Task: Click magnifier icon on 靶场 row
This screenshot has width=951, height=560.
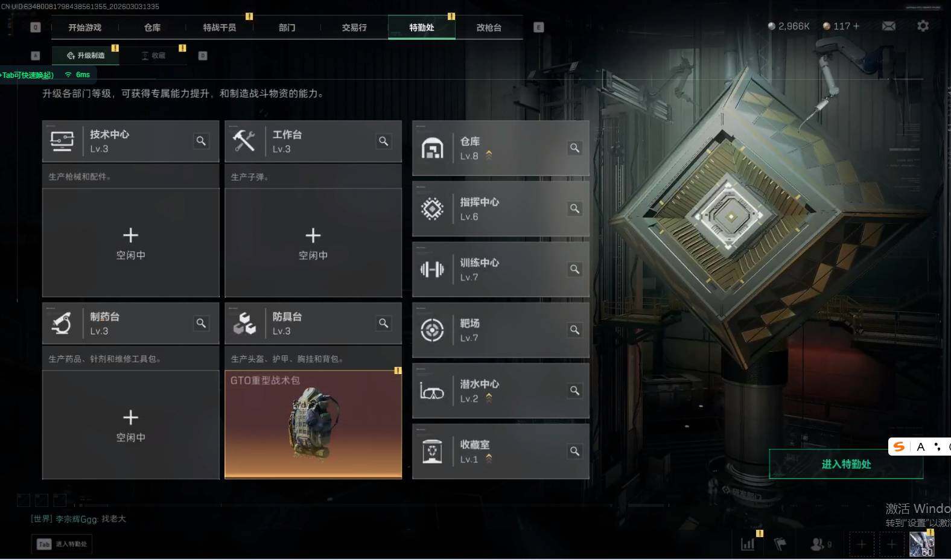Action: (574, 329)
